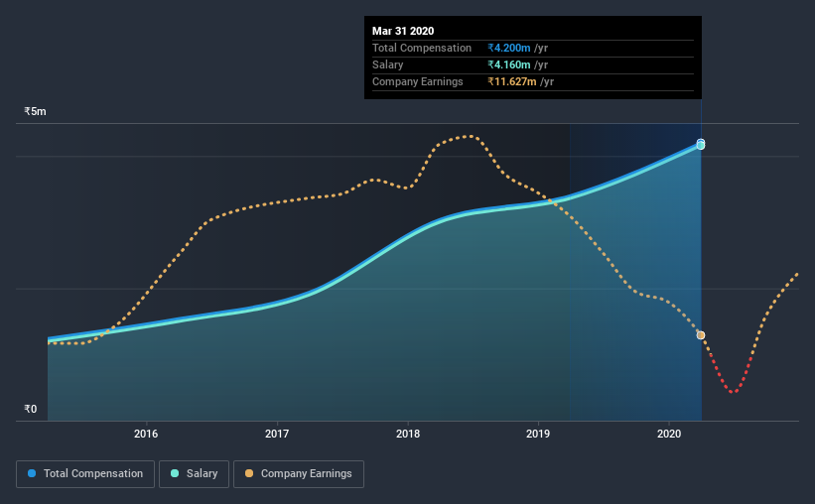
Task: Click the Total Compensation data point at Mar 2020
Action: (701, 142)
